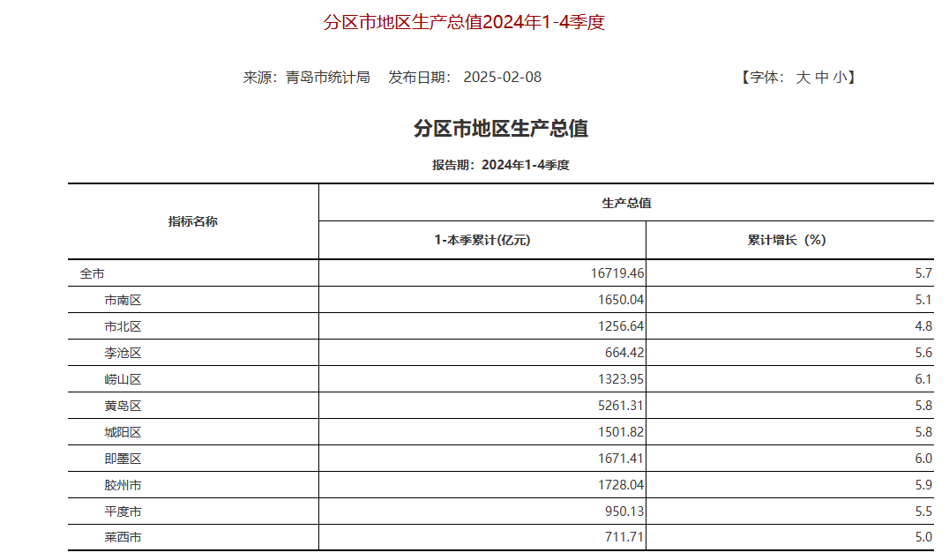The width and height of the screenshot is (949, 560).
Task: Select the 城阳区 row label
Action: 123,432
